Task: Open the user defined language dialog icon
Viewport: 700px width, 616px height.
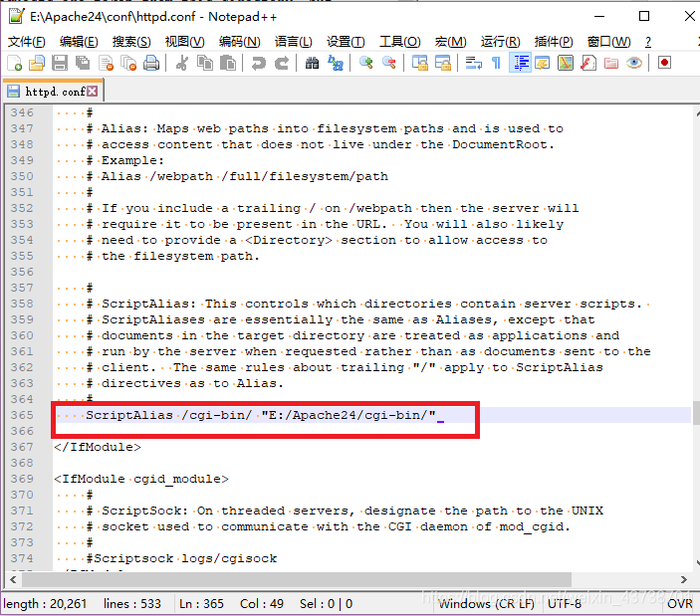Action: point(543,63)
